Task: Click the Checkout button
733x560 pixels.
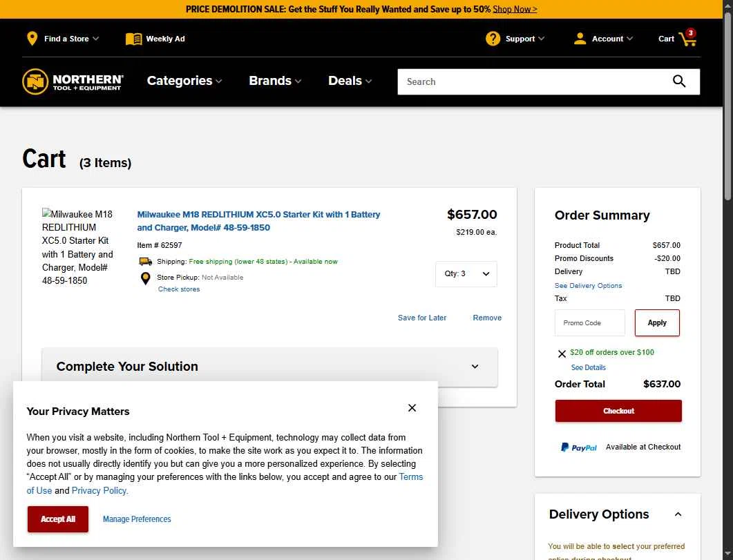Action: point(618,411)
